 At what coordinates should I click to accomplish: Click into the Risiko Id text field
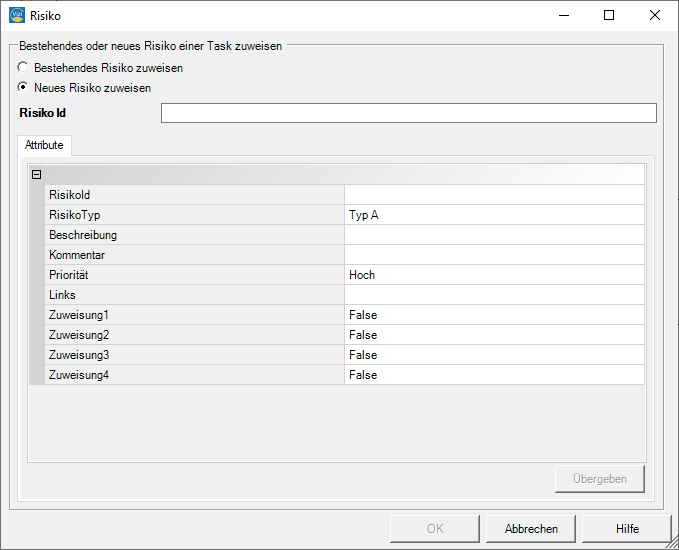click(x=409, y=113)
